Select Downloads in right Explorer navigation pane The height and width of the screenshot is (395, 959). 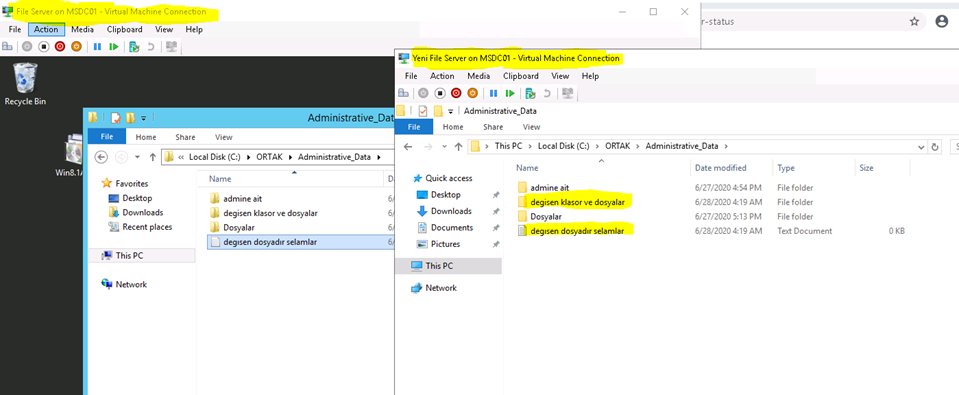451,211
